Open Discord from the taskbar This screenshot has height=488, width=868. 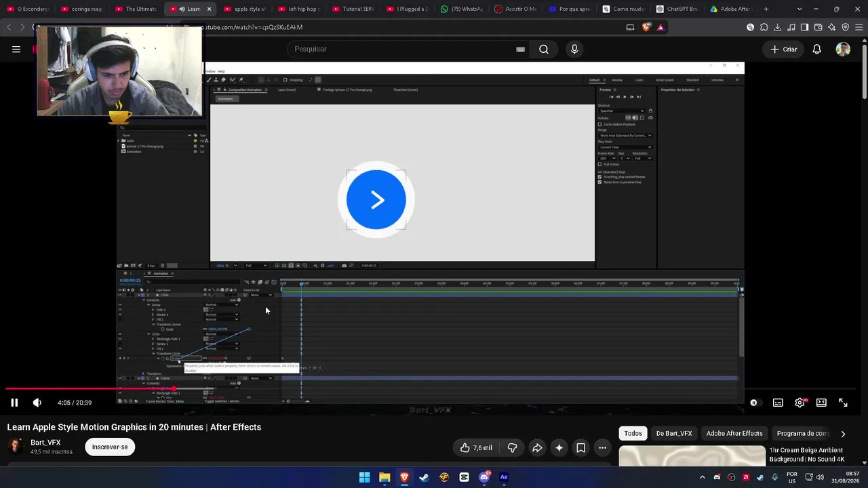[x=484, y=477]
